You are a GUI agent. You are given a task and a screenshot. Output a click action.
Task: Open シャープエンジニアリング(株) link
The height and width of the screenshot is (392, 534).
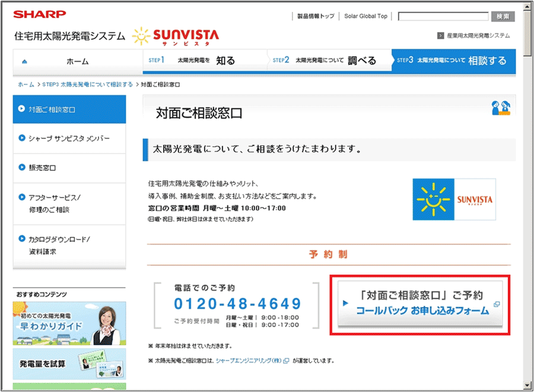(249, 361)
